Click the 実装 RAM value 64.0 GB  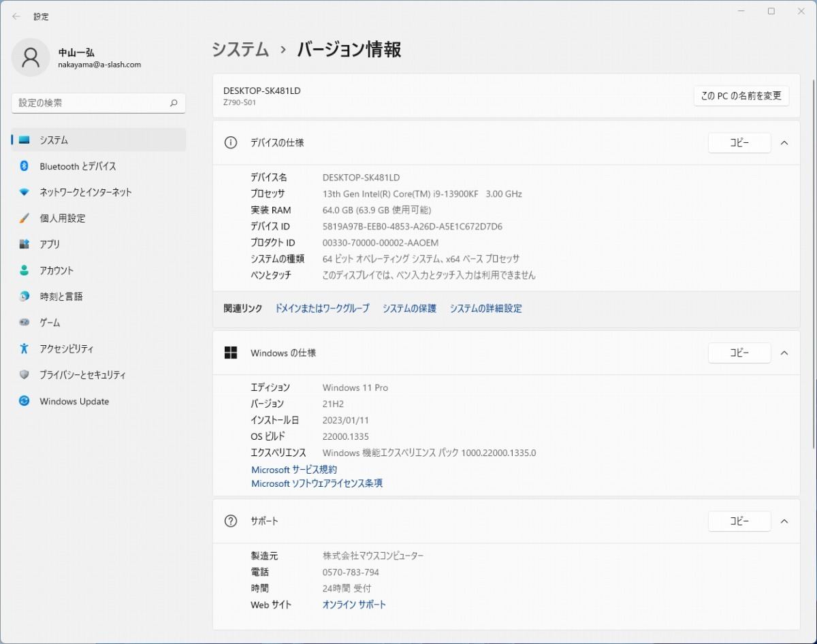tap(377, 210)
